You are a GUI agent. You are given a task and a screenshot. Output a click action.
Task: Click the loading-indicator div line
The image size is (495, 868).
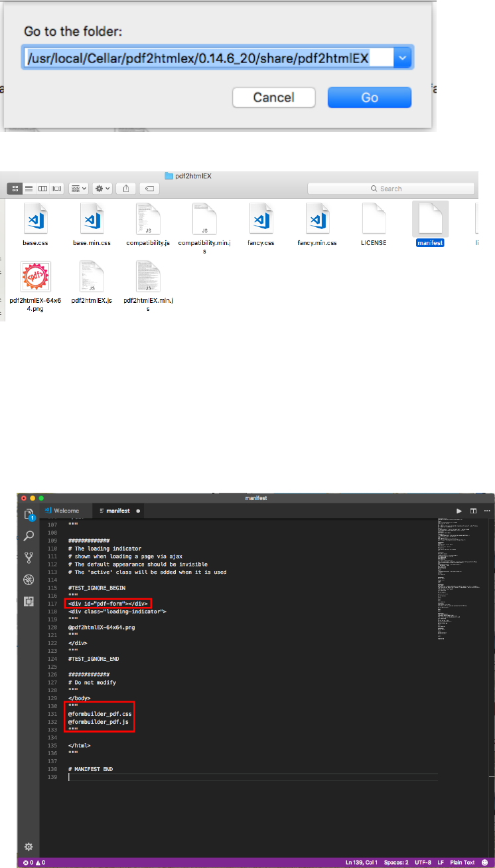[x=117, y=611]
